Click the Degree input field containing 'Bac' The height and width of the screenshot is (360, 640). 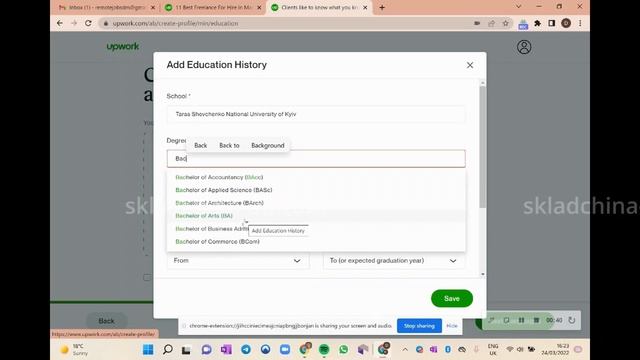tap(316, 158)
